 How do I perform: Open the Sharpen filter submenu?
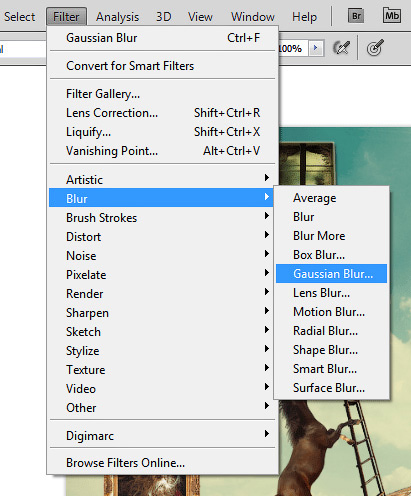[161, 313]
